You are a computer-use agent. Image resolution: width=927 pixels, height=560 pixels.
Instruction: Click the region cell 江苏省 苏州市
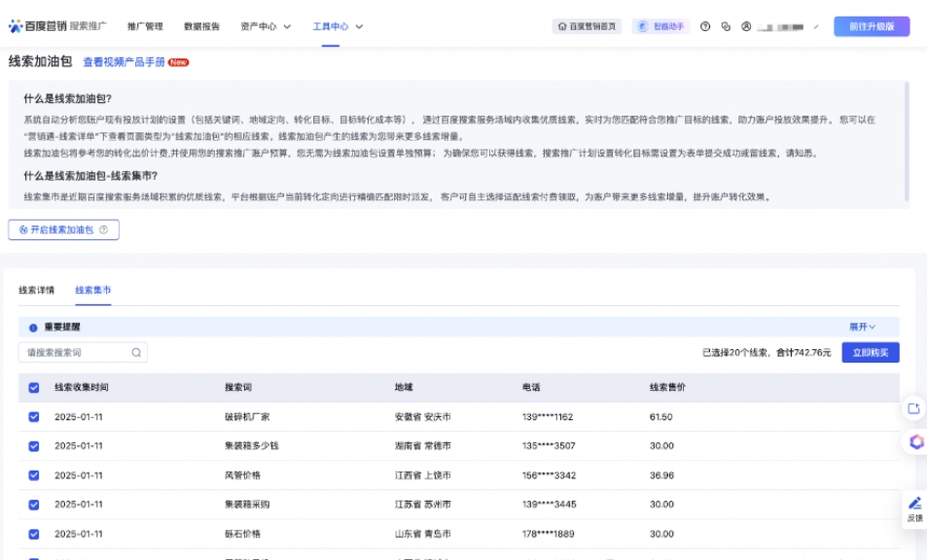(423, 505)
